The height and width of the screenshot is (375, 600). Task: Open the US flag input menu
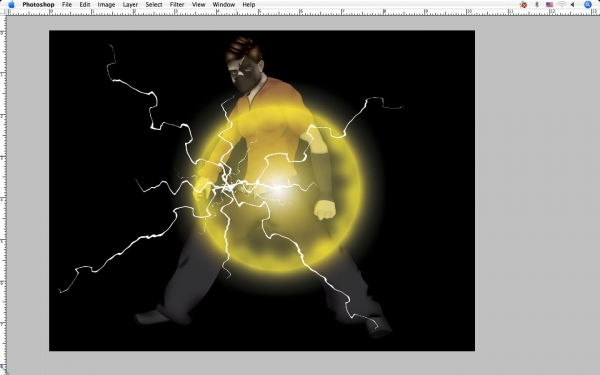click(549, 5)
